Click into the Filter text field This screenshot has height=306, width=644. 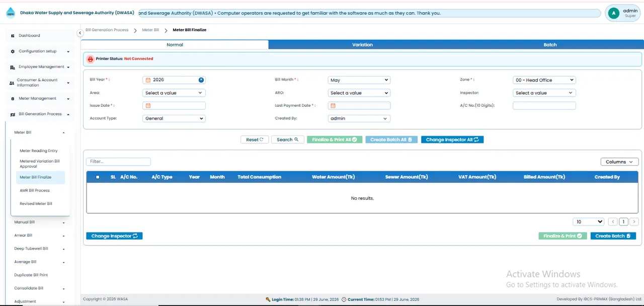click(x=118, y=162)
